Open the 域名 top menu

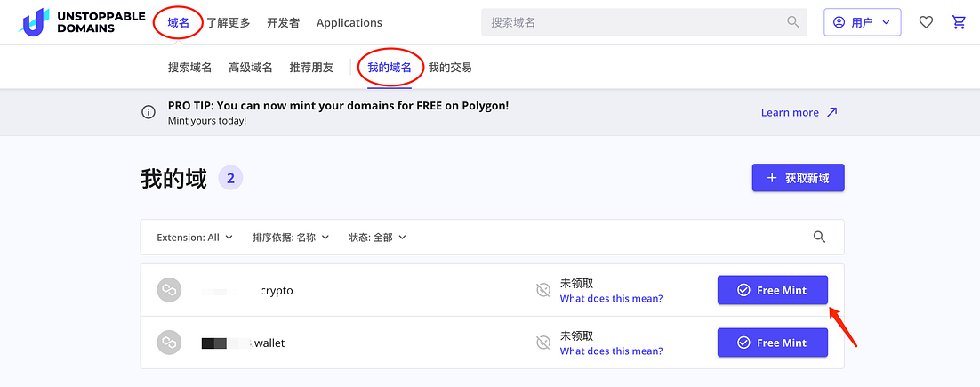click(x=178, y=22)
